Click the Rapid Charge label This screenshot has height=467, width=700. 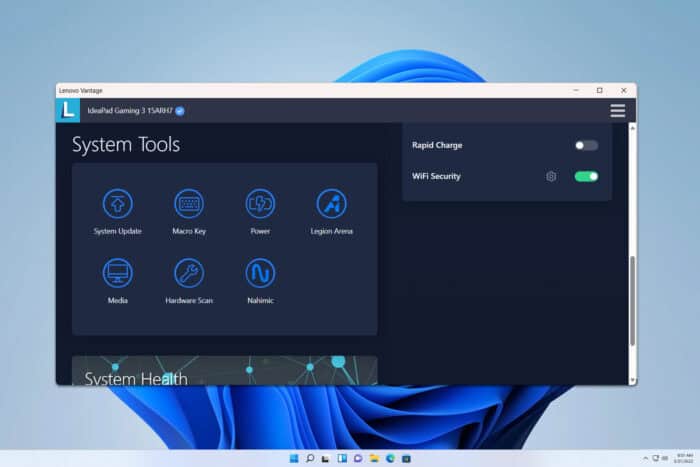[x=437, y=146]
